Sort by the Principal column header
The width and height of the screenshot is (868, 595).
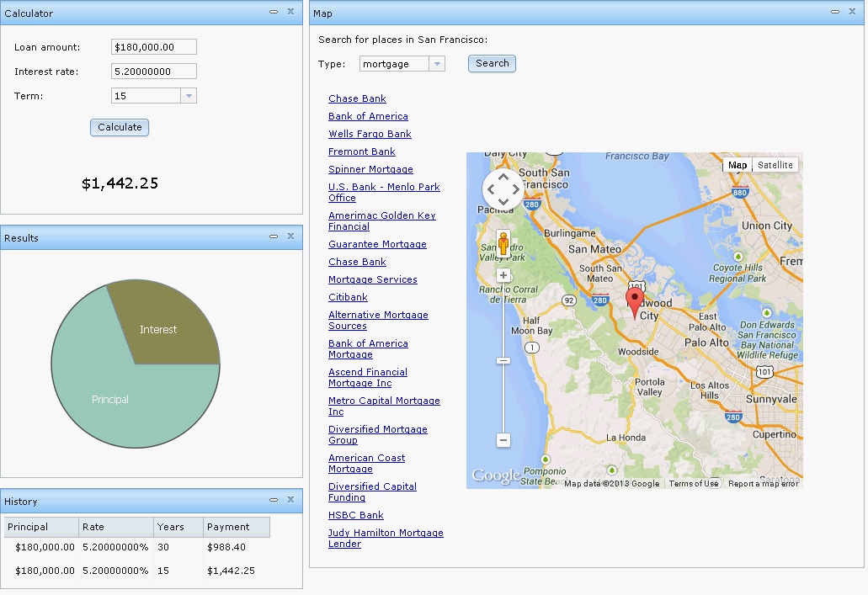[x=41, y=527]
